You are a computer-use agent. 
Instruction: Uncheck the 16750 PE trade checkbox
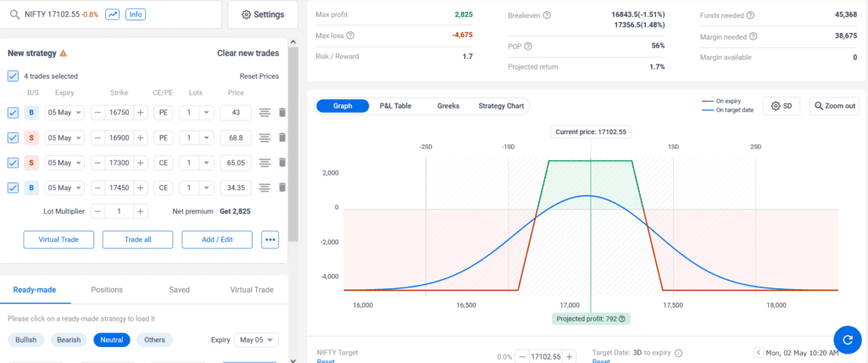[13, 113]
